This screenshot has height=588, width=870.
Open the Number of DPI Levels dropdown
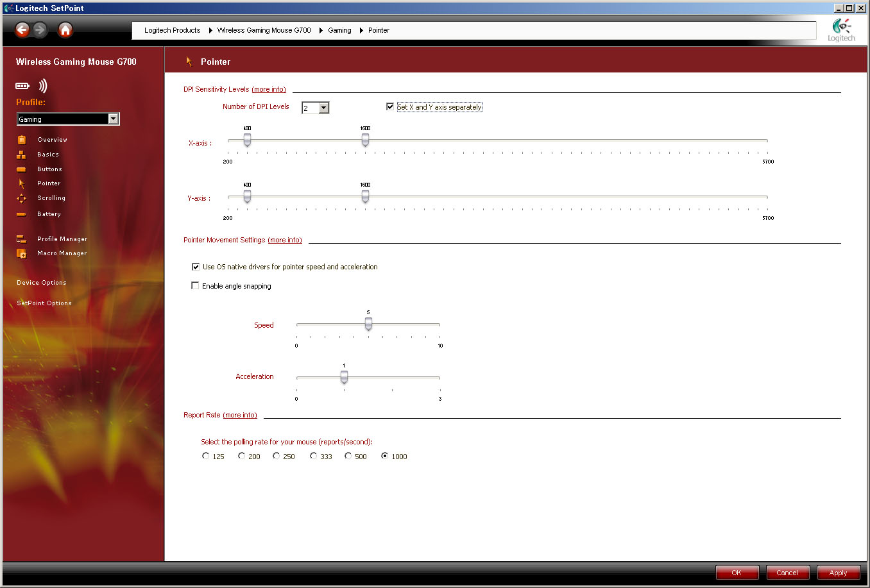(315, 108)
